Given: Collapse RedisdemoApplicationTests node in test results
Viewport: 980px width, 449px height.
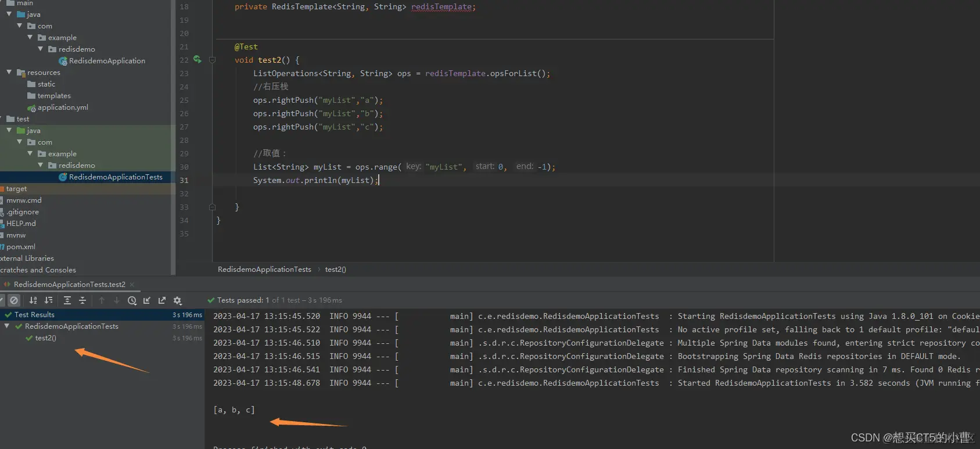Looking at the screenshot, I should click(7, 326).
